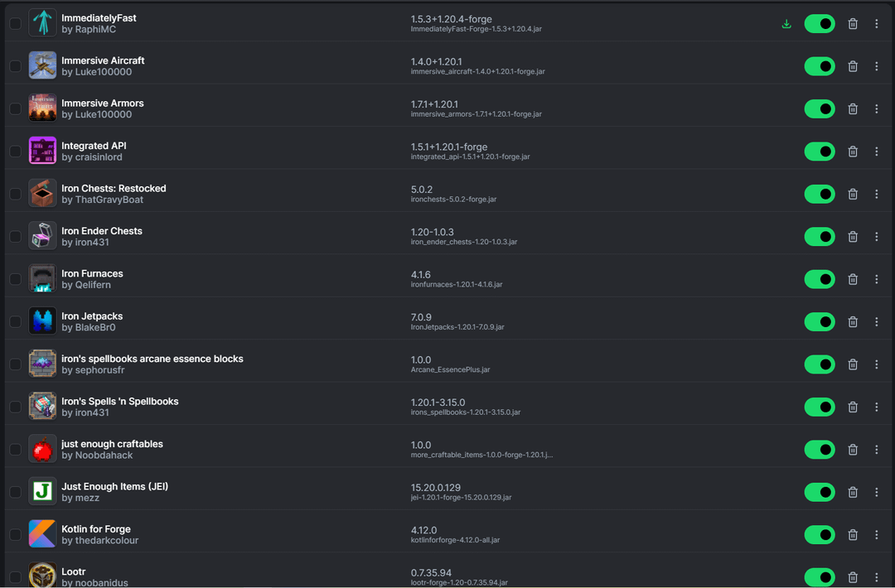Remove Iron Furnaces using its trash icon

pyautogui.click(x=853, y=279)
